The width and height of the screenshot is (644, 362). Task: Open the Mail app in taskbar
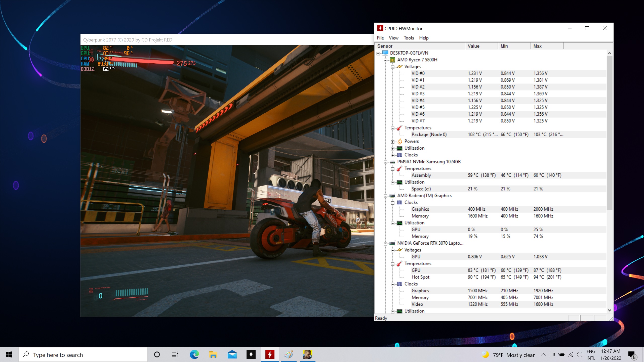232,355
